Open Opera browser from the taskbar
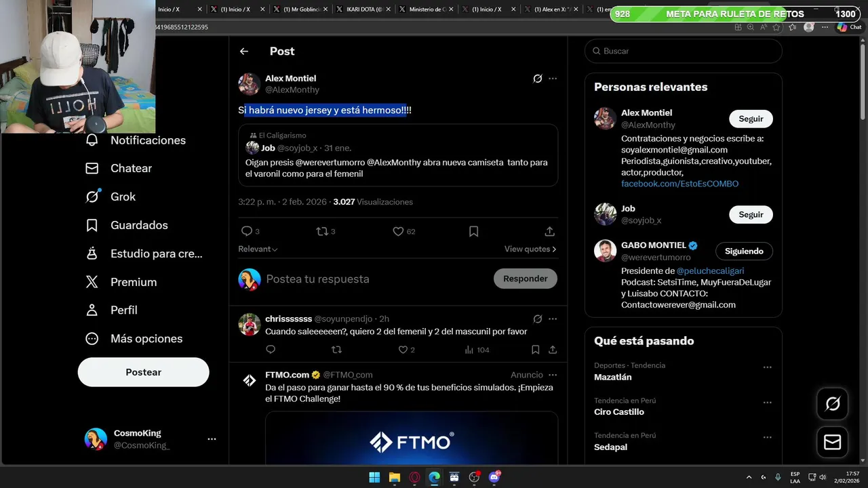868x488 pixels. [x=414, y=477]
